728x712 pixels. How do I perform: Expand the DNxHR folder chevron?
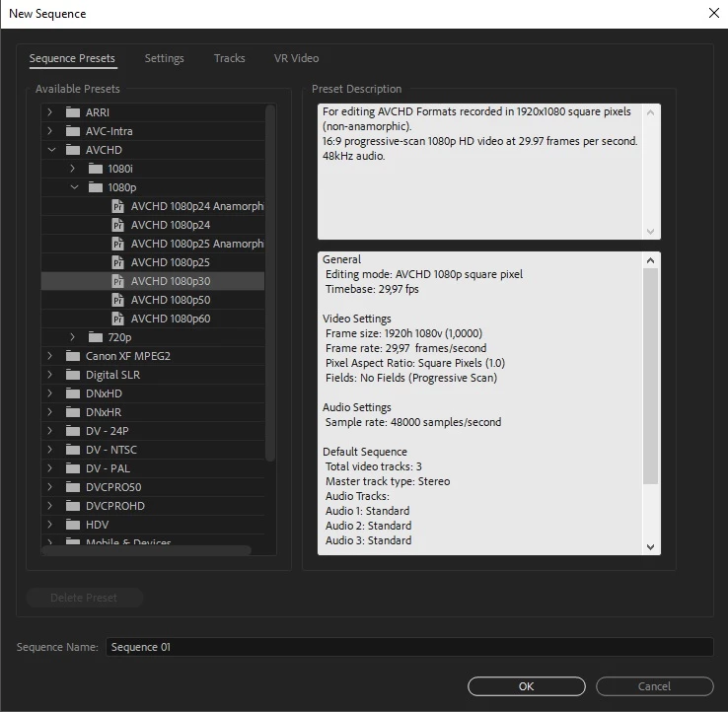(x=50, y=412)
